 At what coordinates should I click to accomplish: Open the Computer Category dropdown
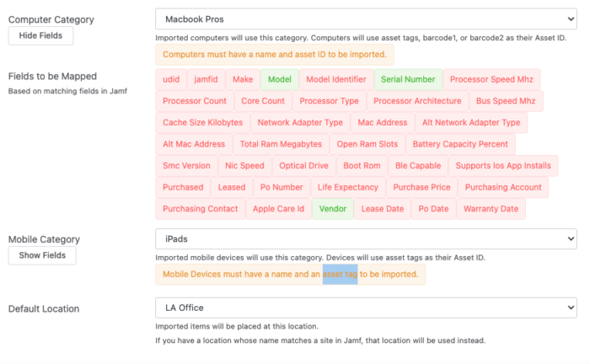click(366, 19)
